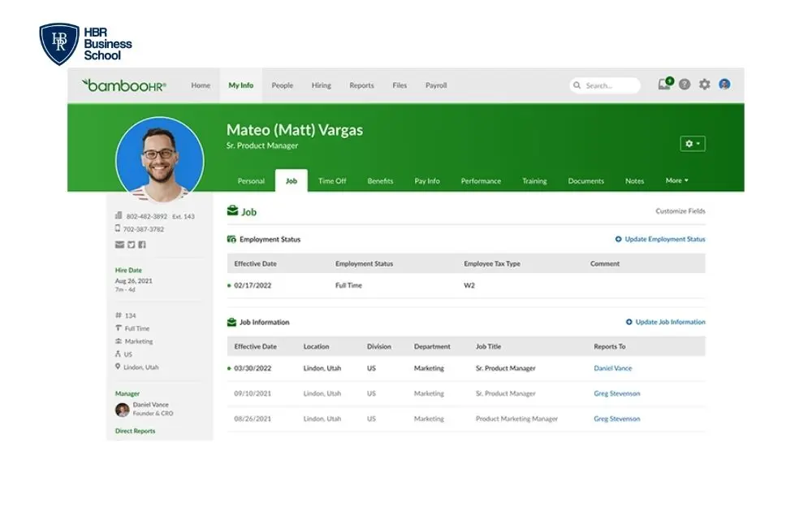Select the My Info menu item

tap(241, 85)
